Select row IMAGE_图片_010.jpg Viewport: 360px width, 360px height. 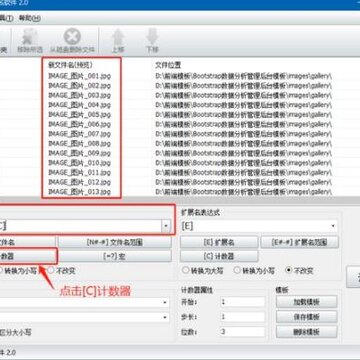79,163
